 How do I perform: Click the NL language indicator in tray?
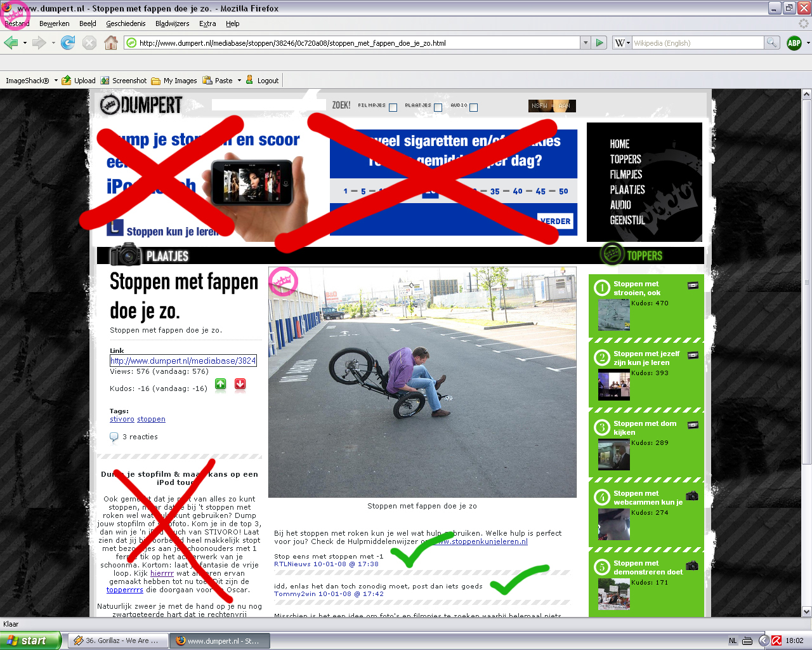click(x=733, y=640)
